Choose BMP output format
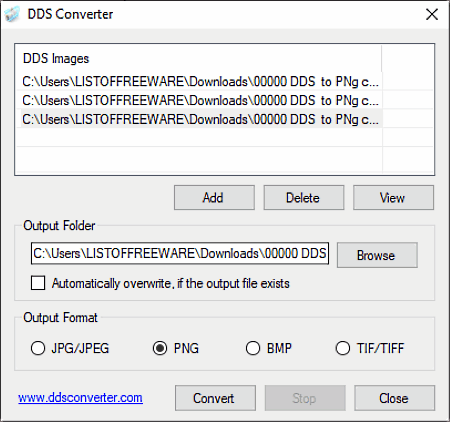450x422 pixels. pos(253,348)
